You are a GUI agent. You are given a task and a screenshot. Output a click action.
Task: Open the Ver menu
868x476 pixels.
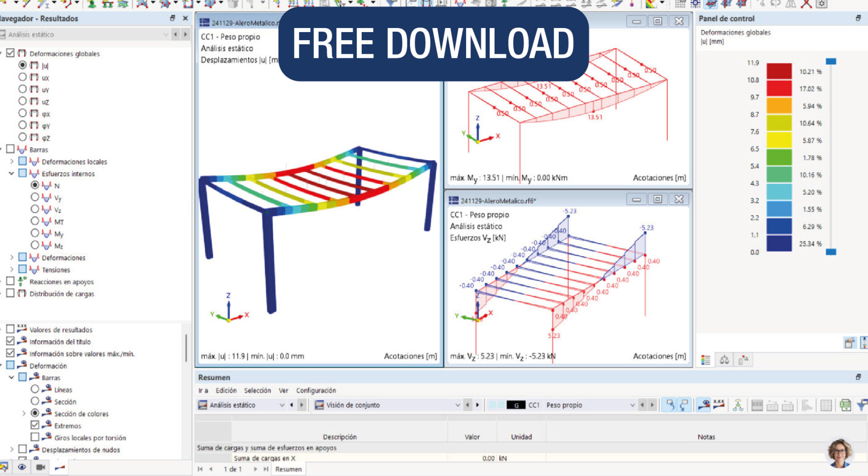[283, 390]
